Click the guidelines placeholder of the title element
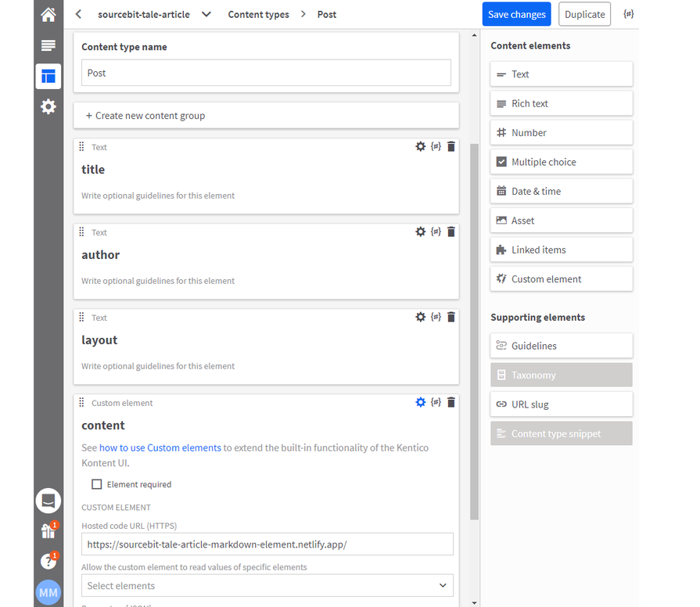 click(158, 196)
